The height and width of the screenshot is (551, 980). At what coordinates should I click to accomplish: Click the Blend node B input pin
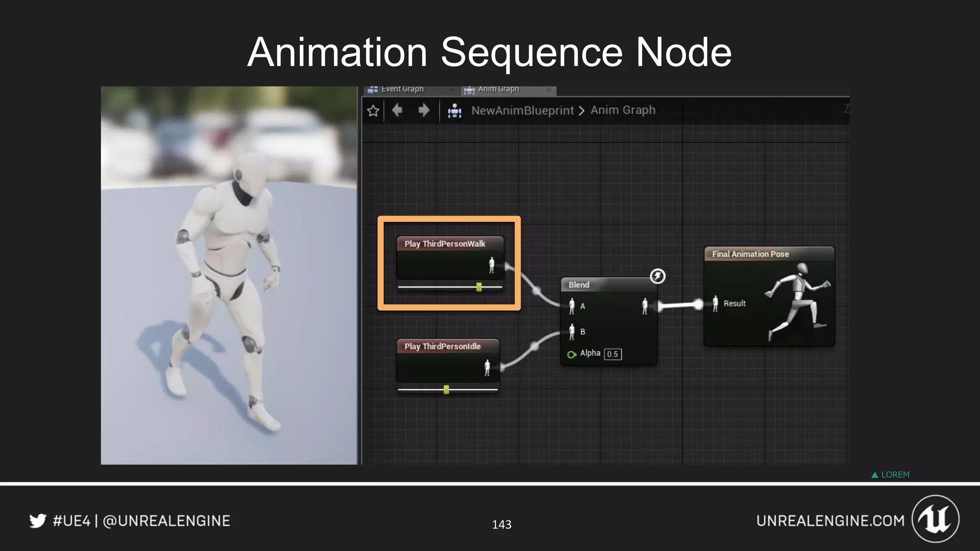pyautogui.click(x=572, y=331)
